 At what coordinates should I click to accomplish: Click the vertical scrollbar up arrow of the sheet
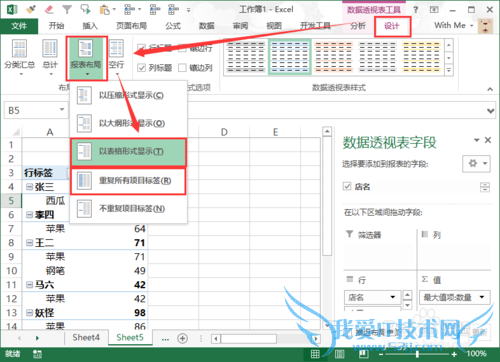coord(327,132)
